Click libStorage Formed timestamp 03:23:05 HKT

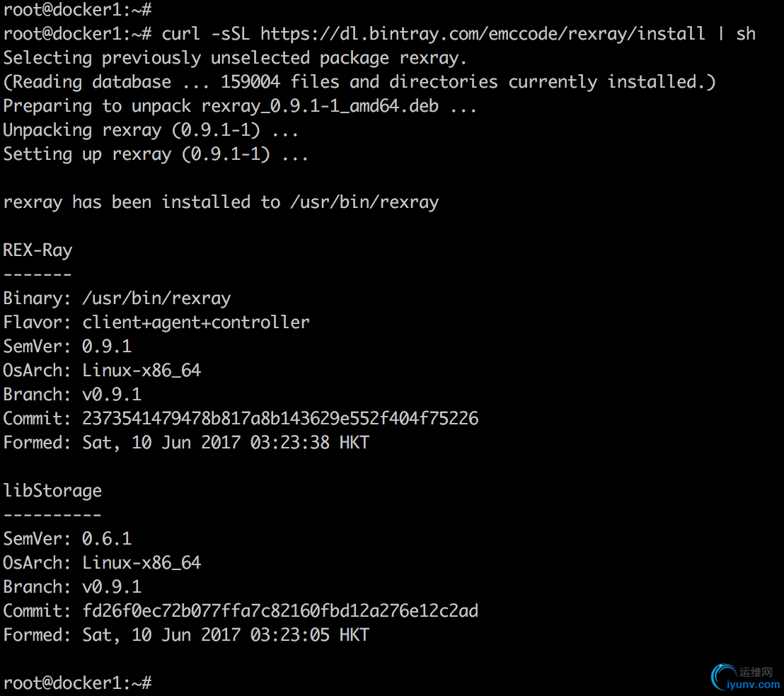309,635
